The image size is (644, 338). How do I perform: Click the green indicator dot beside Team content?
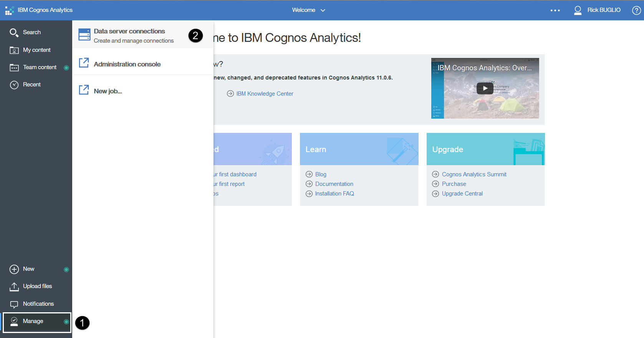[66, 68]
